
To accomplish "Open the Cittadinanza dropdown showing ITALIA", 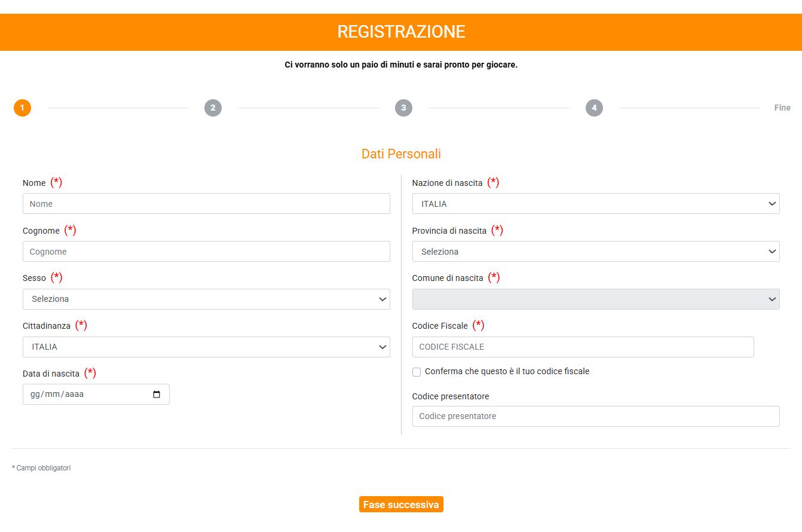I will (x=206, y=347).
